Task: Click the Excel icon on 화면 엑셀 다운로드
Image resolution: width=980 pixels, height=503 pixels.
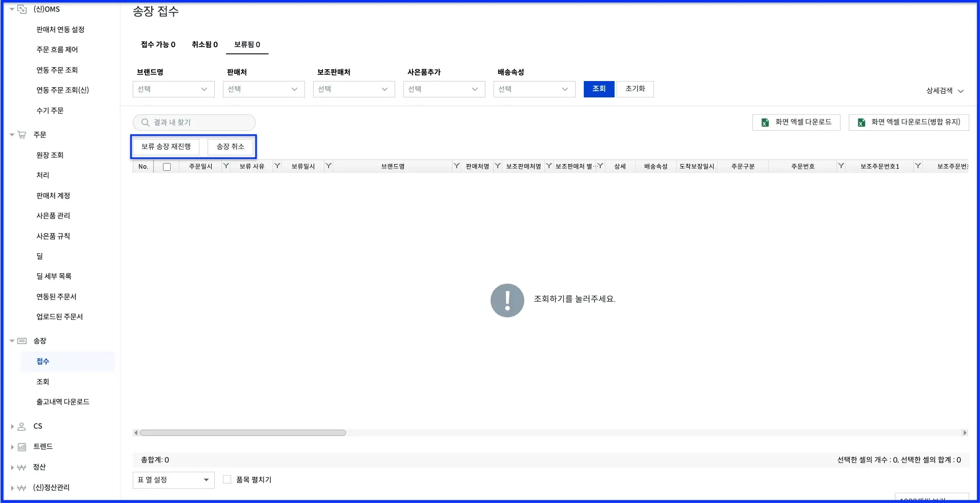Action: 765,123
